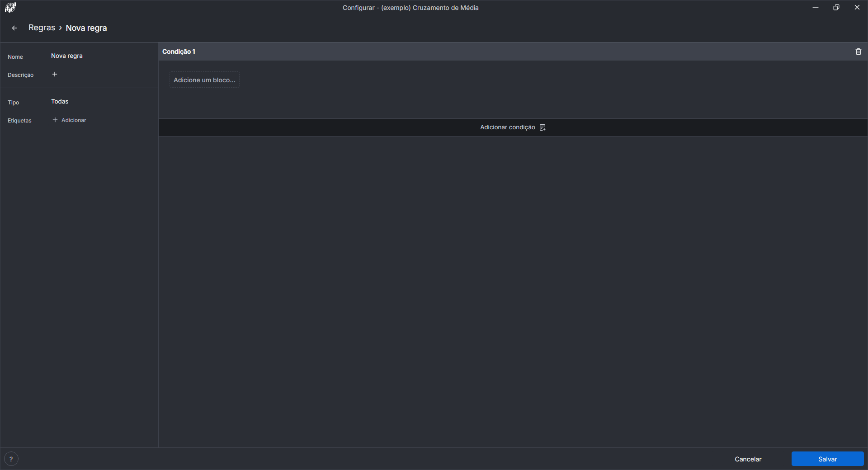The image size is (868, 470).
Task: Restore down the window
Action: pos(836,7)
